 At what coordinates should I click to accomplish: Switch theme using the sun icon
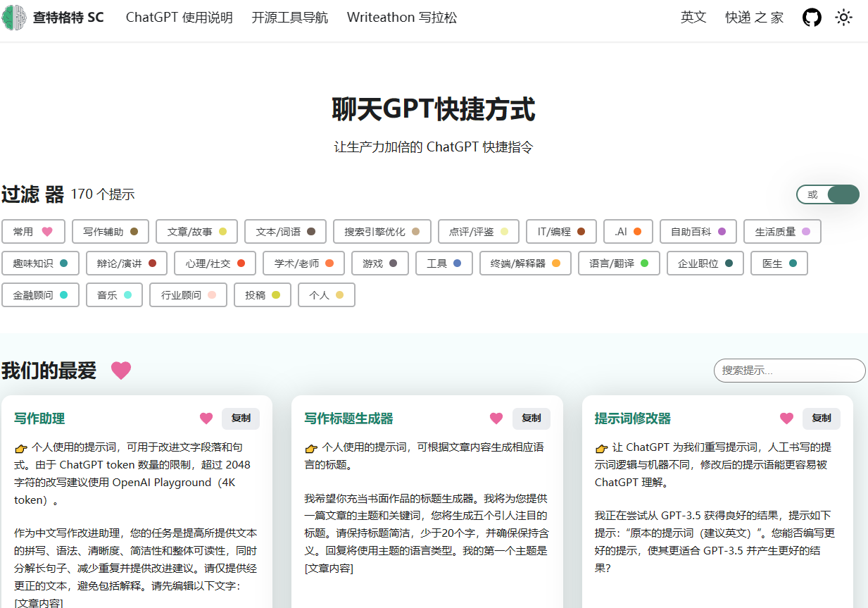pos(843,18)
